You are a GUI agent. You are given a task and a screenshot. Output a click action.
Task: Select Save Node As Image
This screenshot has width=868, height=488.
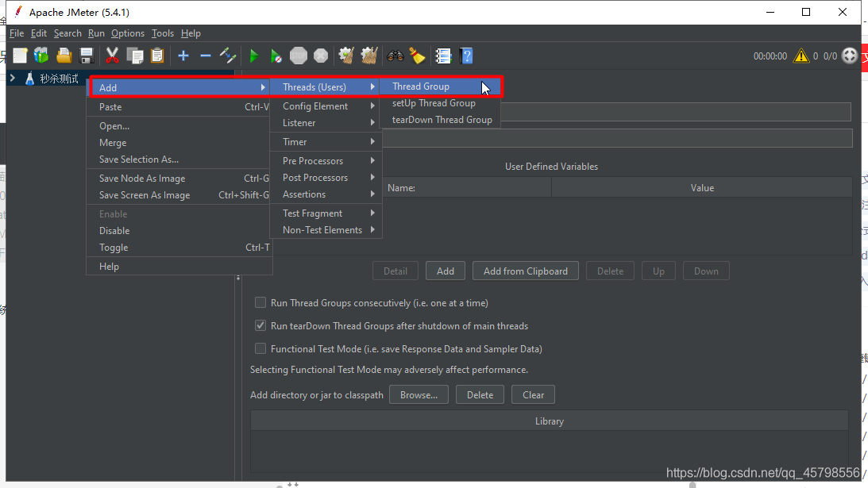(x=179, y=179)
